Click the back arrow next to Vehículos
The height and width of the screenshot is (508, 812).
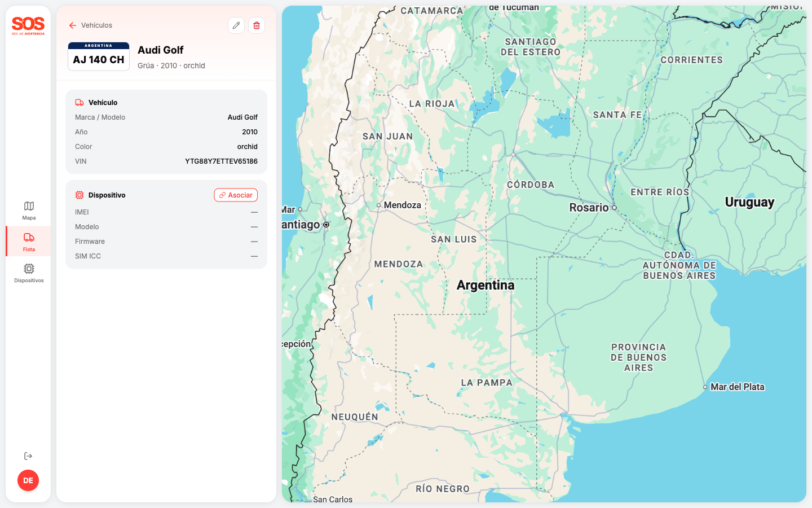click(x=72, y=25)
